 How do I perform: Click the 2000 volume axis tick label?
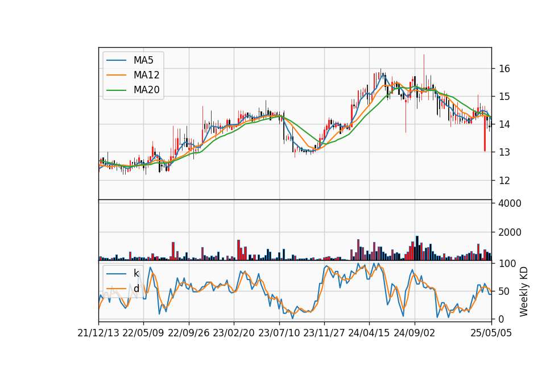pyautogui.click(x=510, y=232)
